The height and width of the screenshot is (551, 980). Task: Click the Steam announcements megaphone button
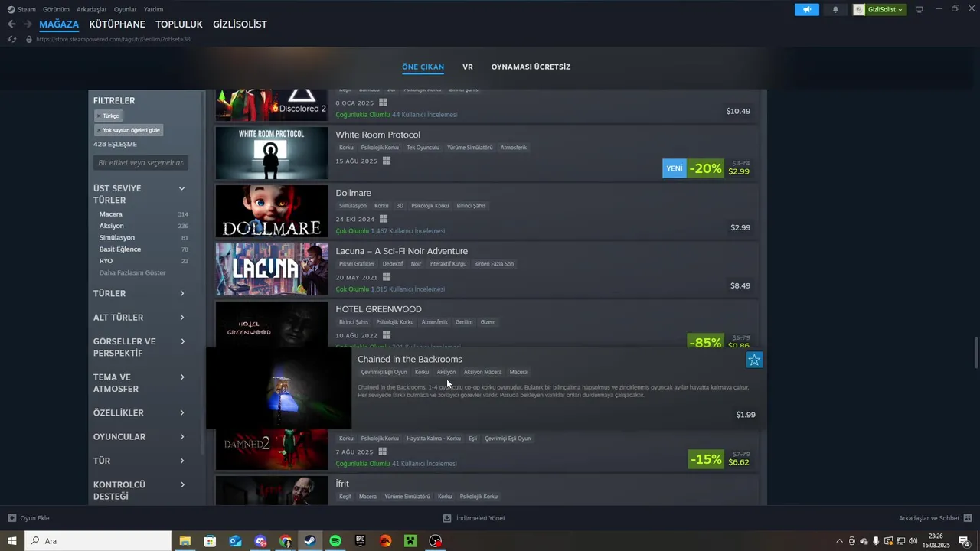coord(807,9)
